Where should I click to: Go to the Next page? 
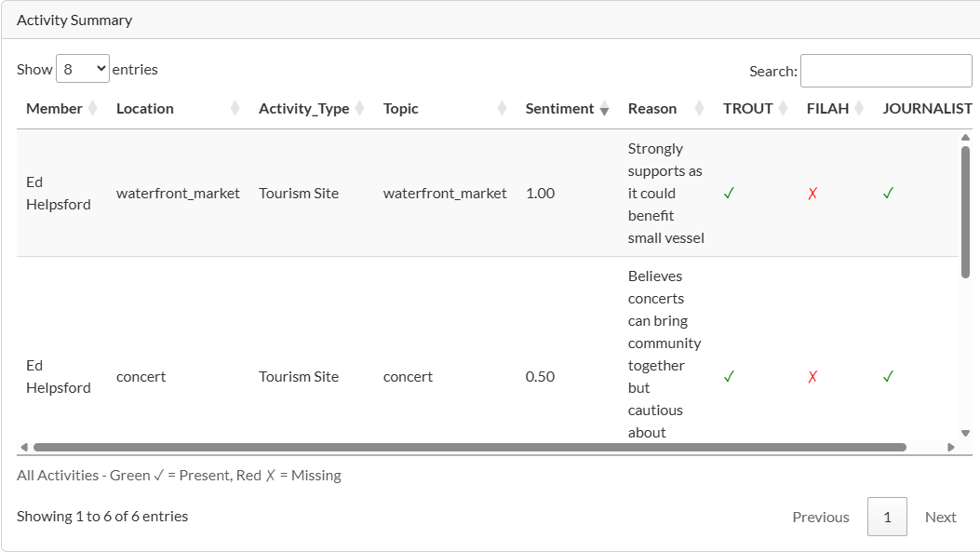click(x=940, y=518)
